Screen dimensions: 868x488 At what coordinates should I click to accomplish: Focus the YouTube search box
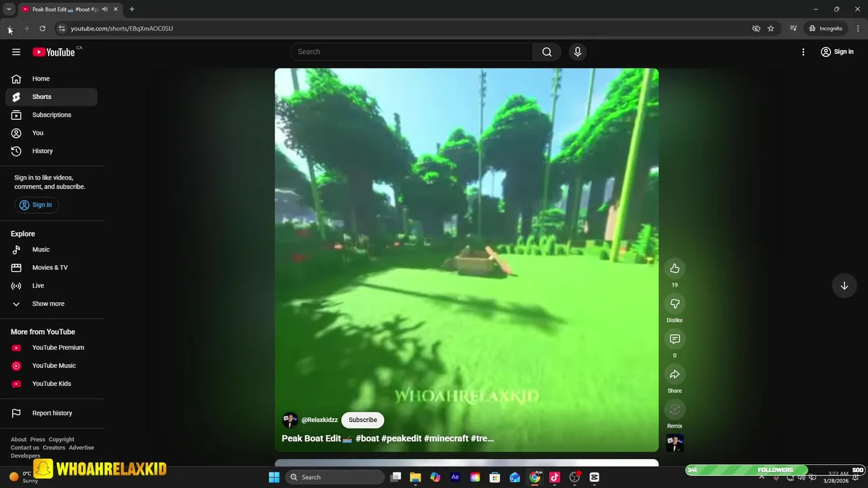(x=412, y=52)
